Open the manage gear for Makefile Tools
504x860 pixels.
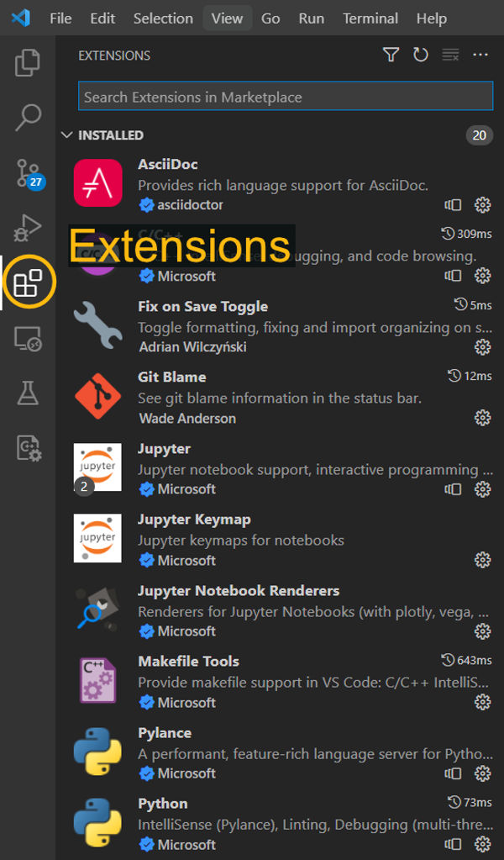tap(482, 702)
